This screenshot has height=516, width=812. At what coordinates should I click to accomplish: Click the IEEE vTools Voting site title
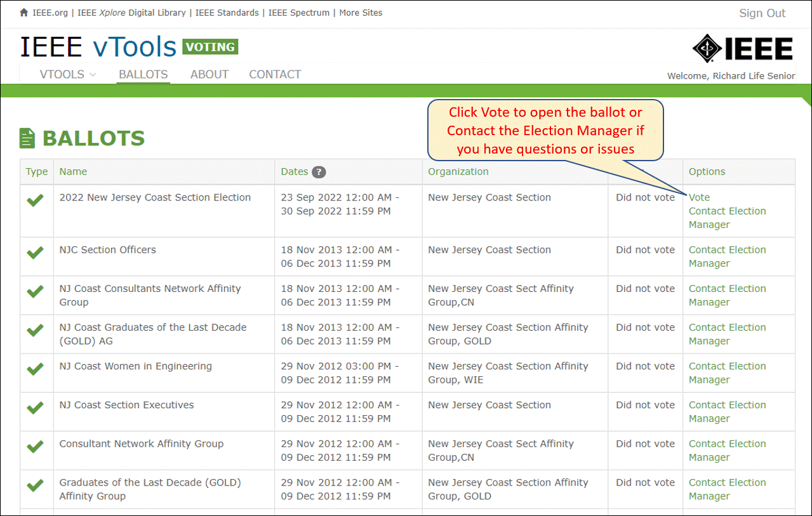click(129, 47)
